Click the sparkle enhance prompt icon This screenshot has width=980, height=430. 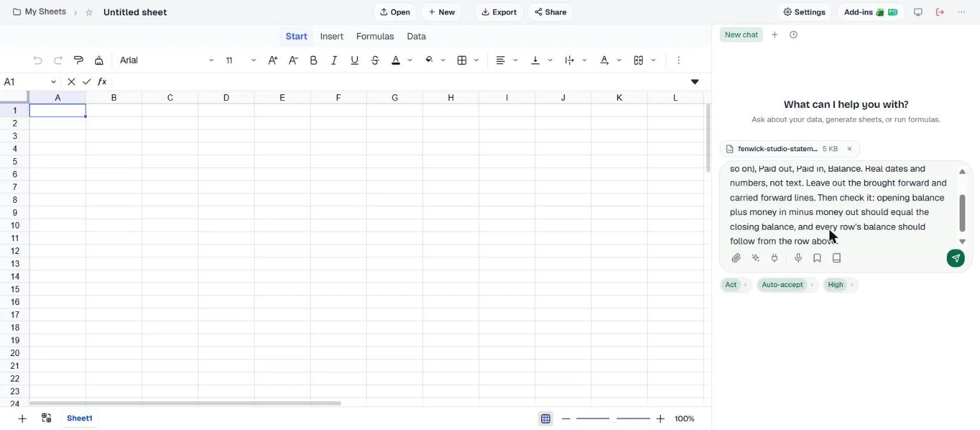[756, 258]
